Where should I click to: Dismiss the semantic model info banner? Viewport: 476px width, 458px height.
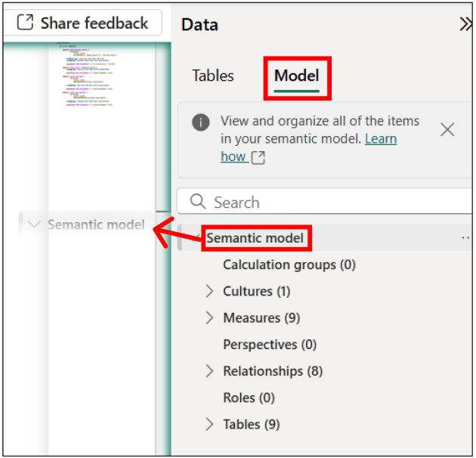click(x=447, y=129)
